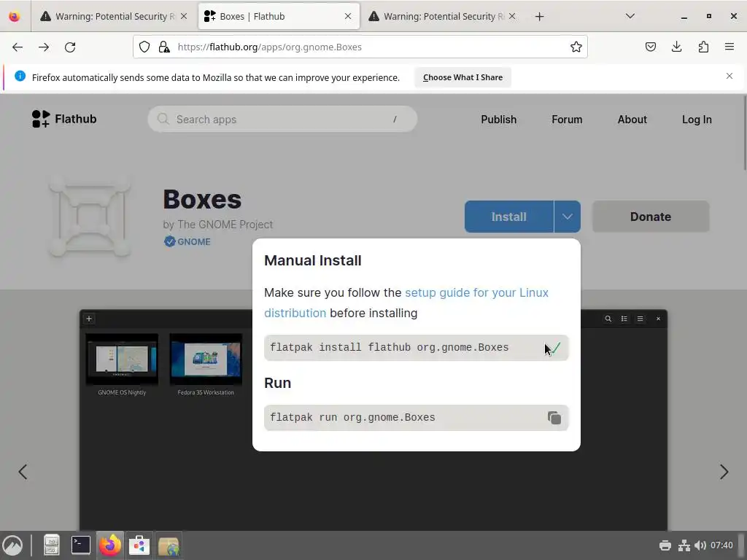Open the package installer taskbar icon
This screenshot has width=747, height=560.
pyautogui.click(x=169, y=545)
